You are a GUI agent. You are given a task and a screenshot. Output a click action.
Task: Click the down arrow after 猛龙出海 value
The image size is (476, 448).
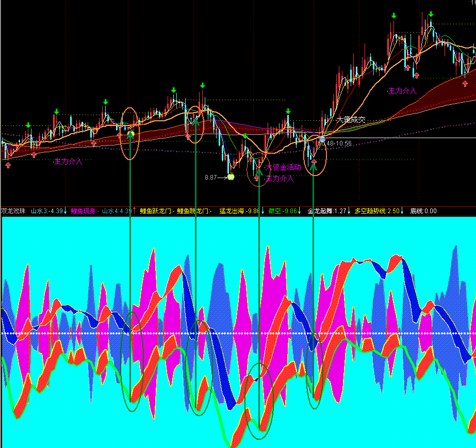click(262, 211)
